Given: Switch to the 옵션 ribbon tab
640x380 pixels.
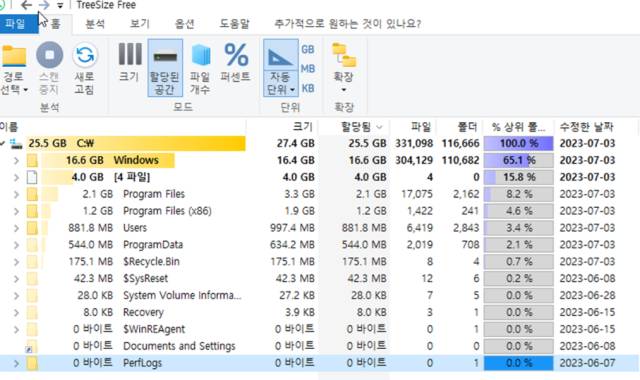Looking at the screenshot, I should click(x=184, y=24).
